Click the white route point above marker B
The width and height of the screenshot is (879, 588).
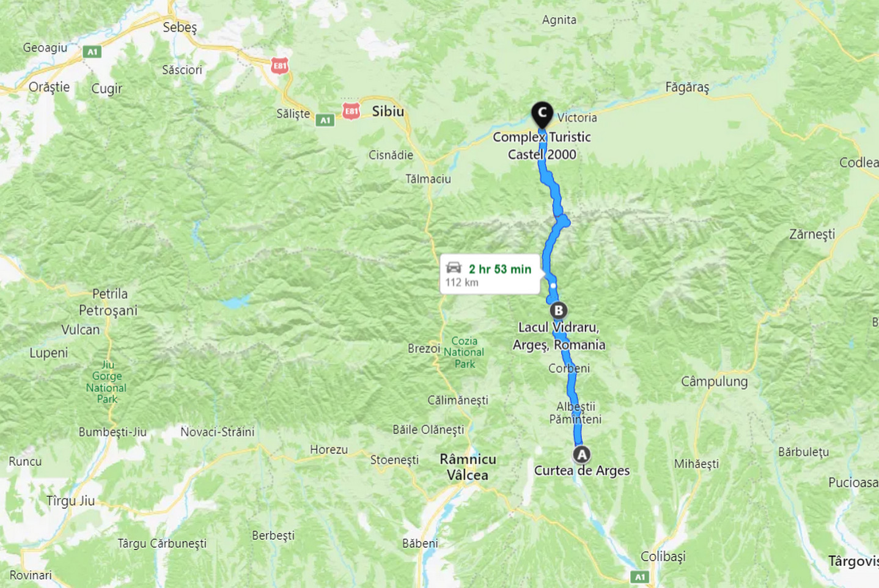pyautogui.click(x=553, y=285)
